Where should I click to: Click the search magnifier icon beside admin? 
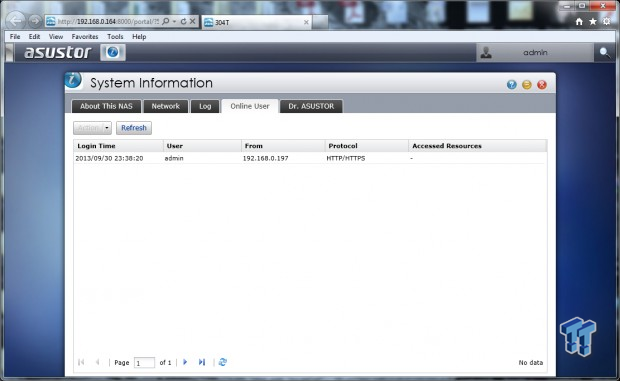click(604, 52)
